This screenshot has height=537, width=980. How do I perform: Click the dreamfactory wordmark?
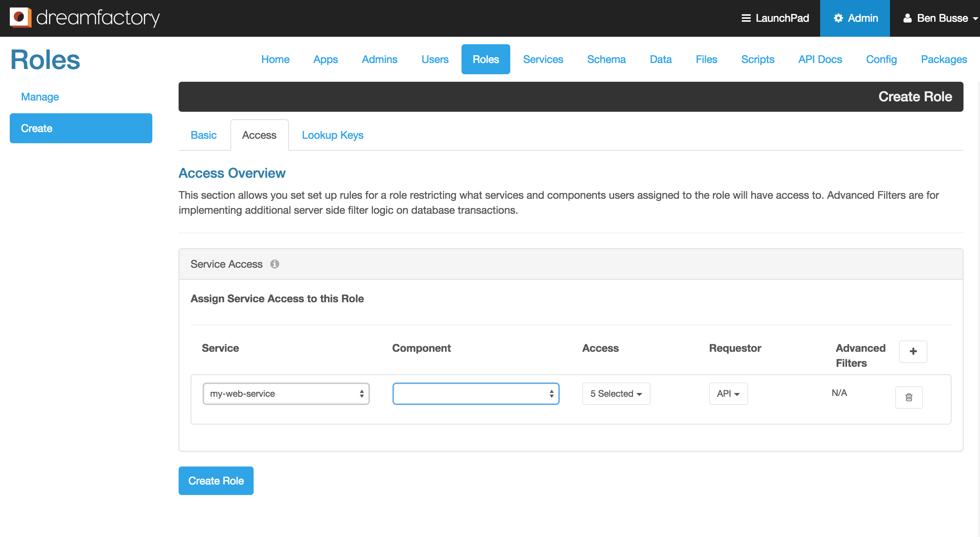tap(98, 18)
